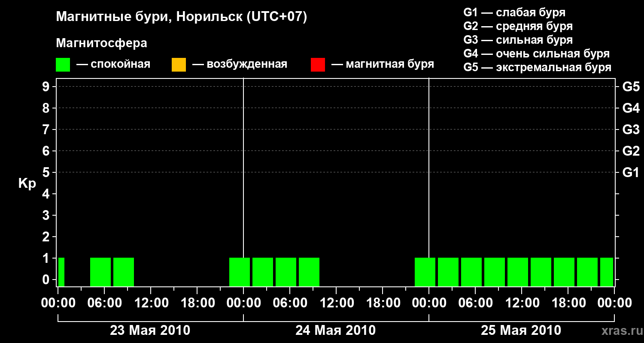The height and width of the screenshot is (343, 644).
Task: Click the 18:00 time label above 23 Мая
Action: click(197, 303)
